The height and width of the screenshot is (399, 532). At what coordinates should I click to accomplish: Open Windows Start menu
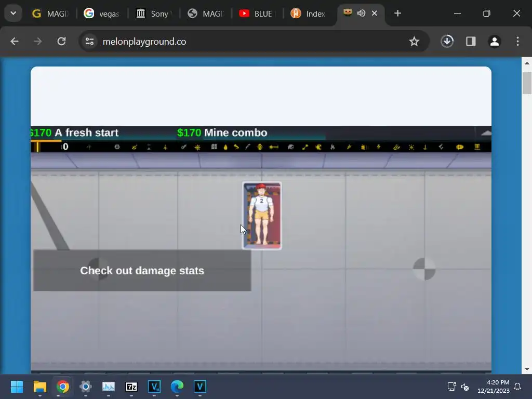pos(17,387)
